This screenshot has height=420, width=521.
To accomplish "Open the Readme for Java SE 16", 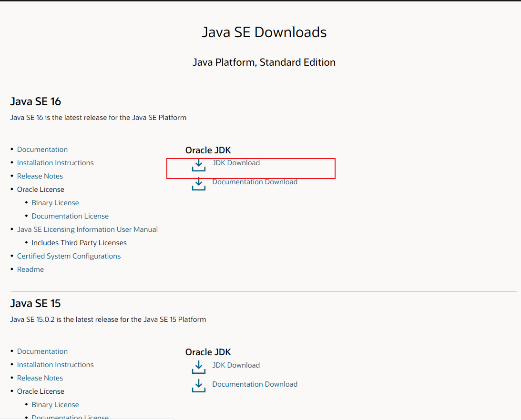I will pos(31,269).
